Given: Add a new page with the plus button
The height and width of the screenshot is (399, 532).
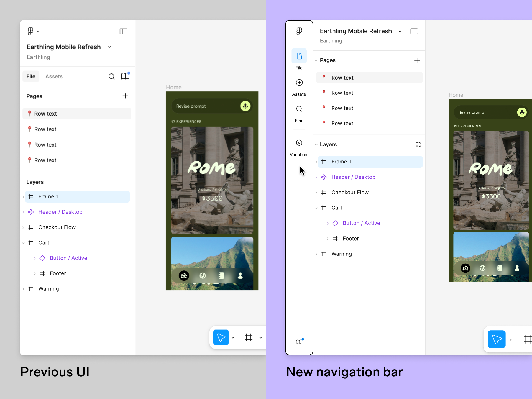Looking at the screenshot, I should click(x=417, y=60).
